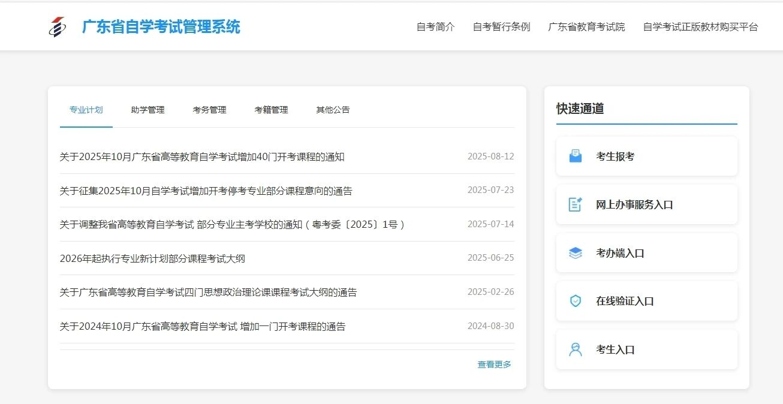This screenshot has width=783, height=404.
Task: Open 自学考试正版教材购买平台 nav link
Action: pos(700,27)
